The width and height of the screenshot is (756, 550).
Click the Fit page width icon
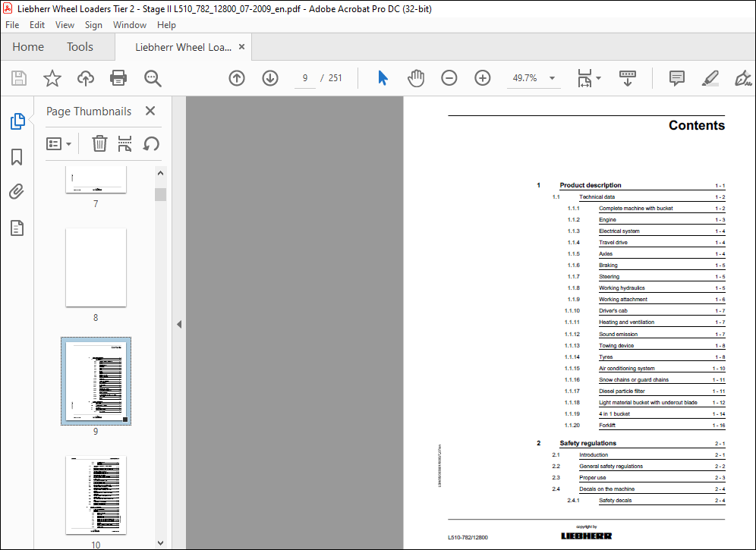click(x=584, y=78)
